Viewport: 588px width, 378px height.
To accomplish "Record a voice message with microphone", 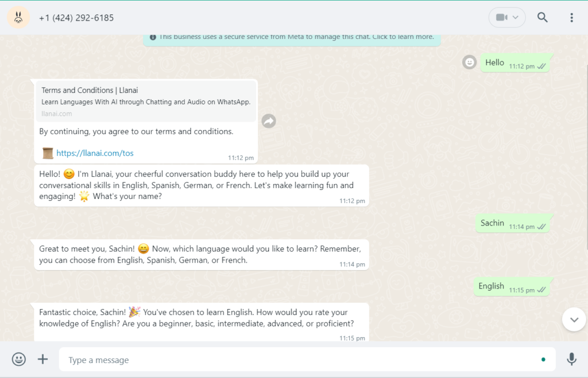I will click(571, 359).
